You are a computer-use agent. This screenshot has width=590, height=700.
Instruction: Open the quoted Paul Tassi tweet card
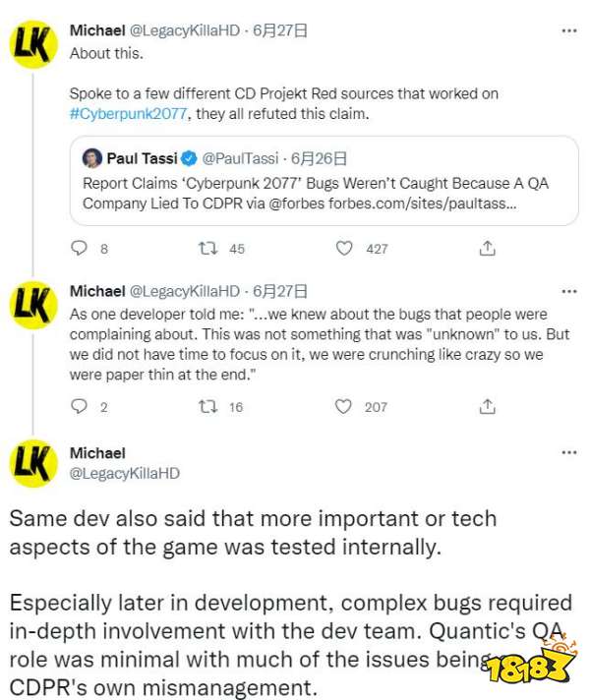pos(324,181)
